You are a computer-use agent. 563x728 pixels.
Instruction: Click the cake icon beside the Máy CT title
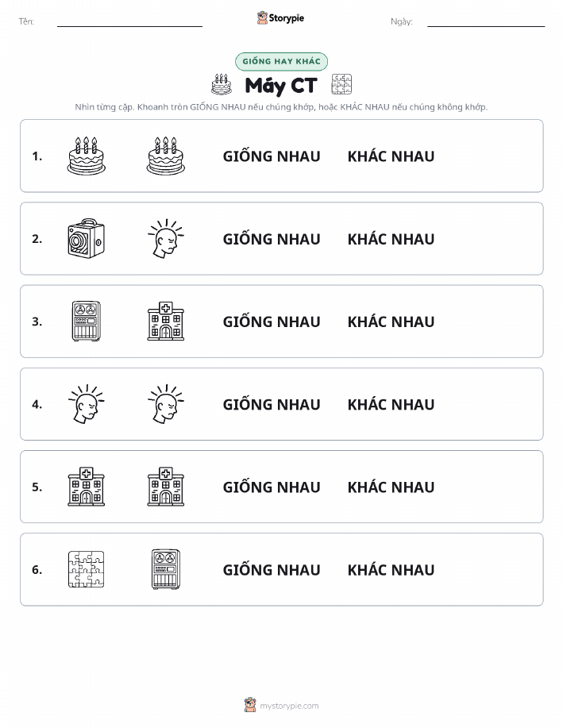(x=222, y=84)
